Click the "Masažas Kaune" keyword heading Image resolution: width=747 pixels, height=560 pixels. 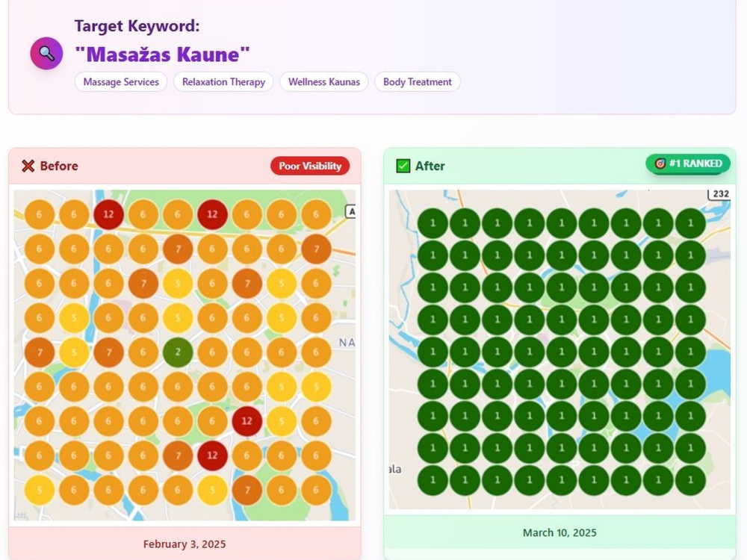pyautogui.click(x=162, y=55)
